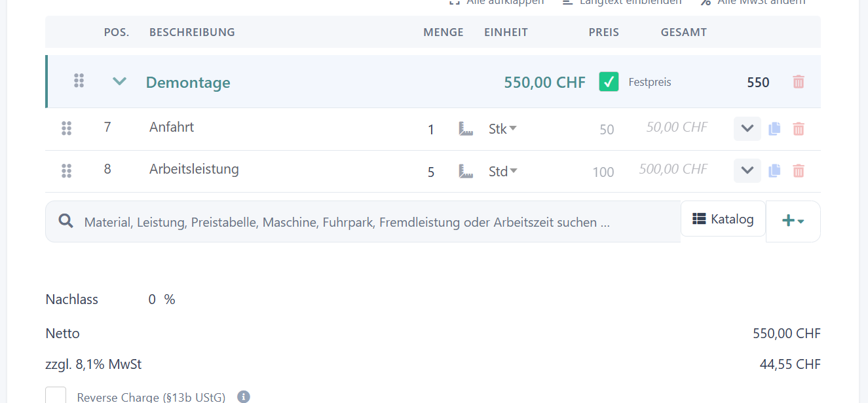Open the Katalog button
868x403 pixels.
tap(723, 219)
